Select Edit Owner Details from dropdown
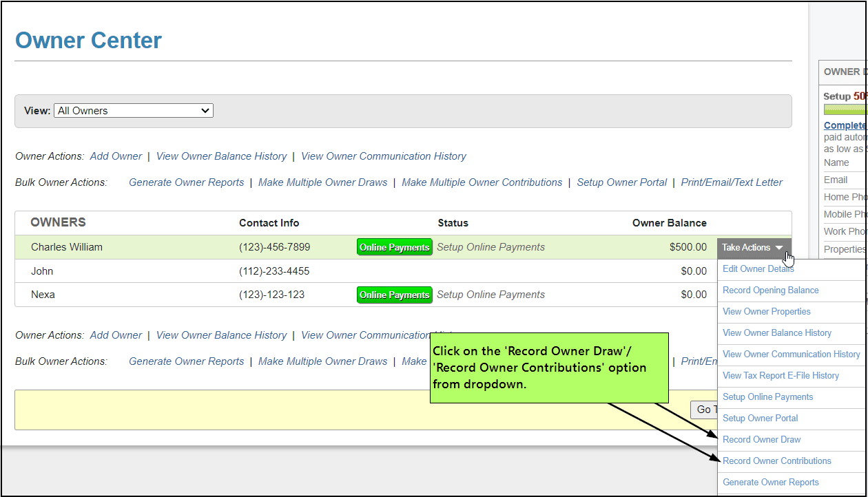The width and height of the screenshot is (868, 497). 758,269
